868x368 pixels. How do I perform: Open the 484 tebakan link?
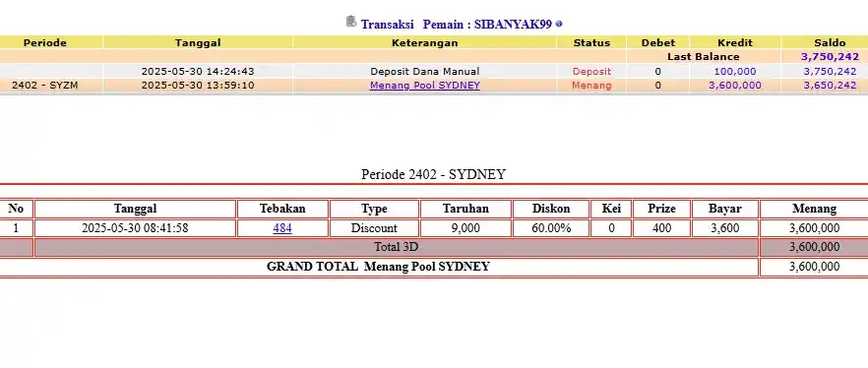pos(282,228)
